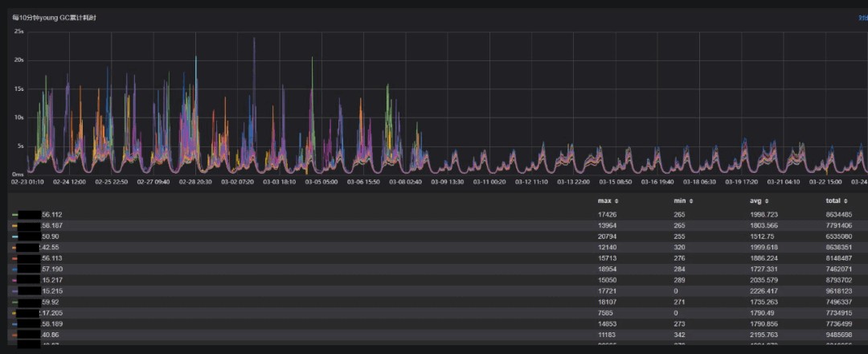The width and height of the screenshot is (868, 354).
Task: Sort the legend by avg column header
Action: click(x=755, y=201)
